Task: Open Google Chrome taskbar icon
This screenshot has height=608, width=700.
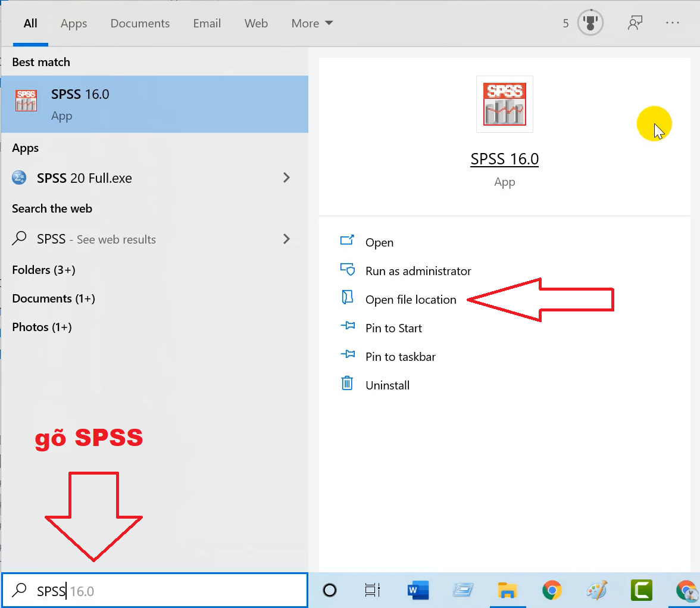Action: [x=552, y=590]
